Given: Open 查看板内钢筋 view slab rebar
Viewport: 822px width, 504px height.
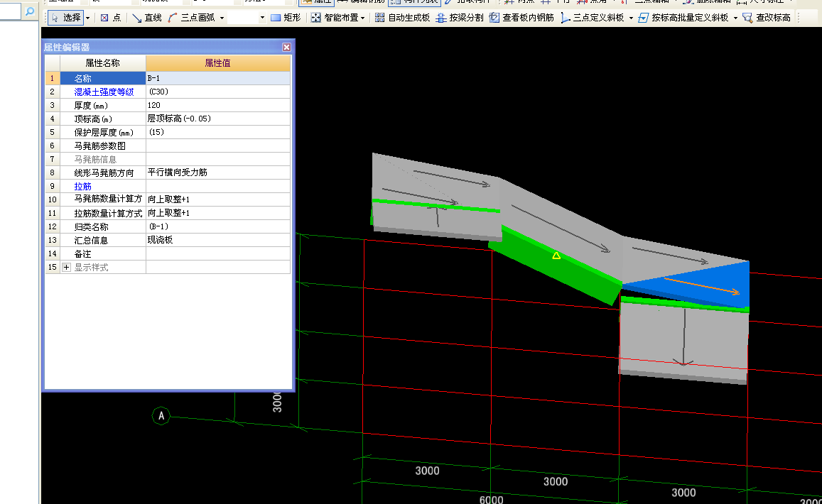Looking at the screenshot, I should click(521, 18).
